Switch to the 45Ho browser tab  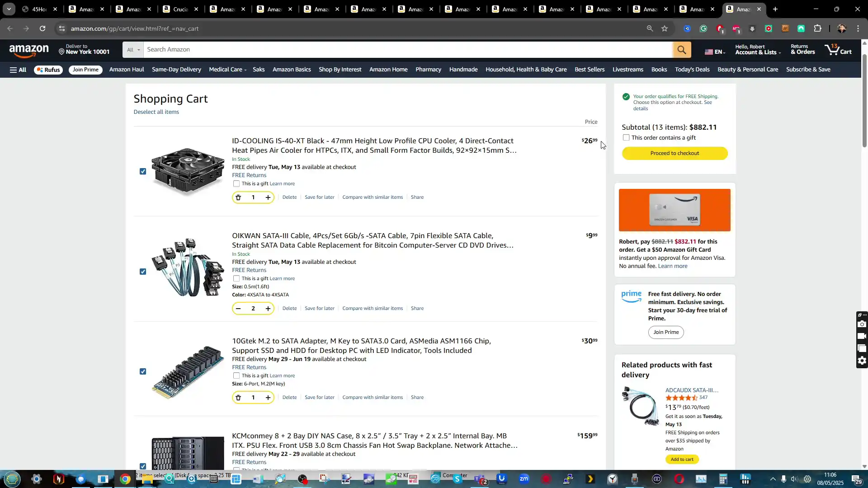pyautogui.click(x=39, y=9)
